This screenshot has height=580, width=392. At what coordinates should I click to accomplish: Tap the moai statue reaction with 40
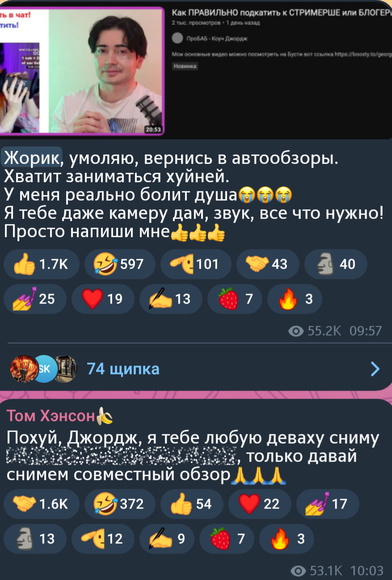coord(336,265)
